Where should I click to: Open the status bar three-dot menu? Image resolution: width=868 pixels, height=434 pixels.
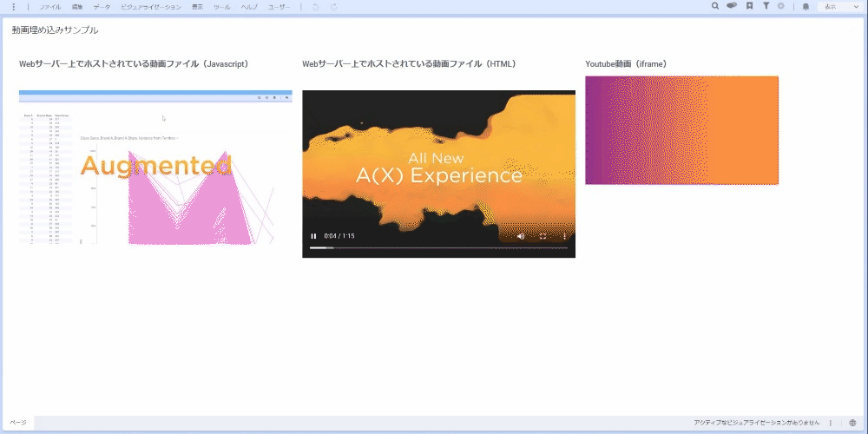831,423
